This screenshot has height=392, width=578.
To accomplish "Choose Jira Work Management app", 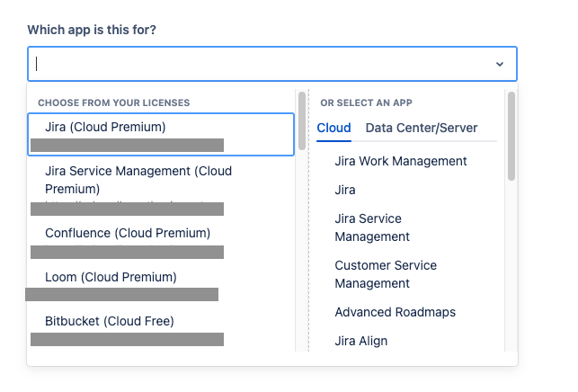I will pyautogui.click(x=401, y=161).
